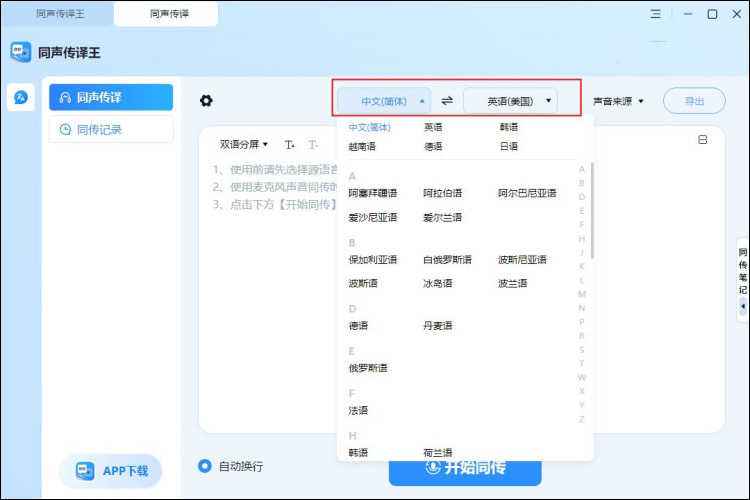Select 爱尔兰语 from the list
The image size is (750, 500).
tap(442, 218)
